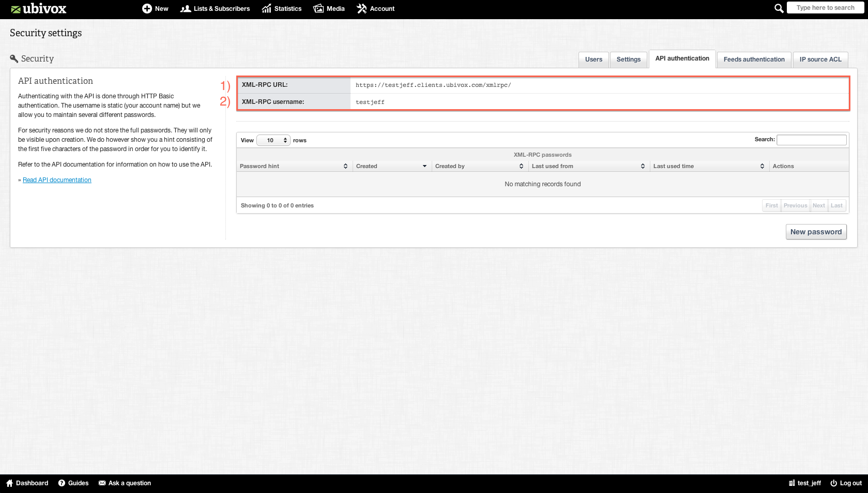Open Guides in footer
The width and height of the screenshot is (868, 493).
[x=73, y=483]
